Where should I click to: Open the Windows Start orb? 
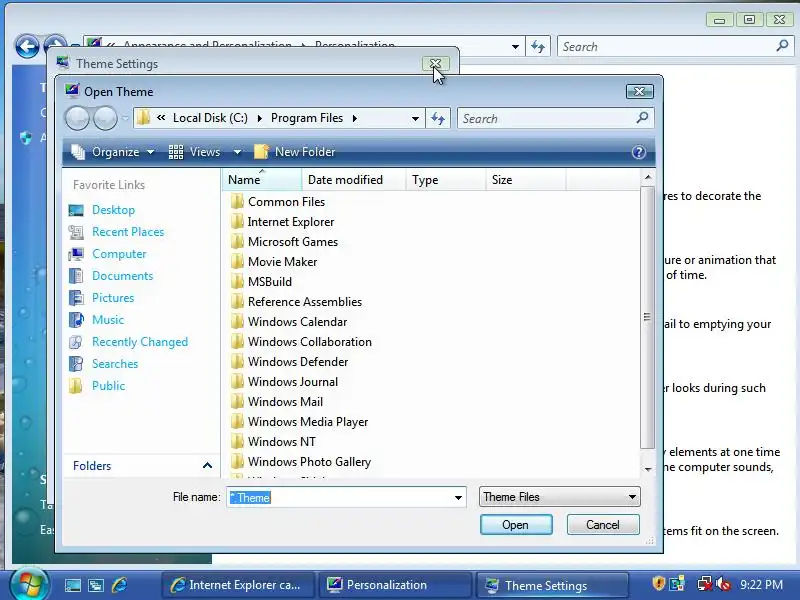click(30, 584)
